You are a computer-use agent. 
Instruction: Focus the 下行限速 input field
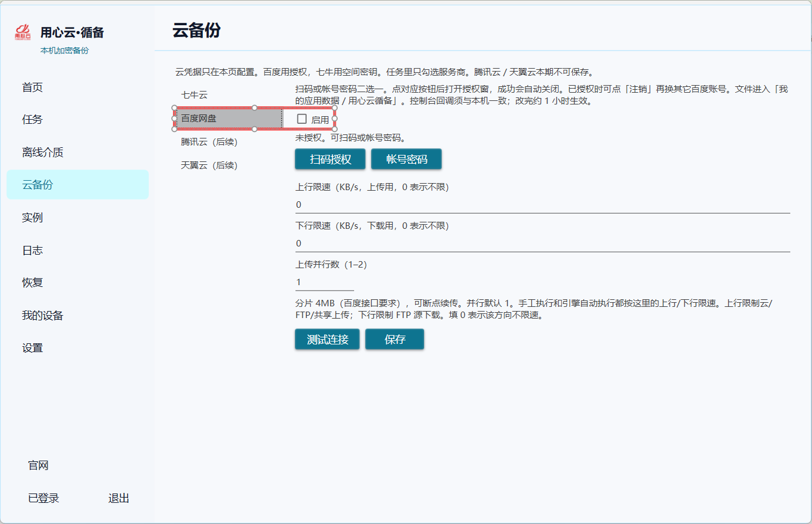[543, 244]
